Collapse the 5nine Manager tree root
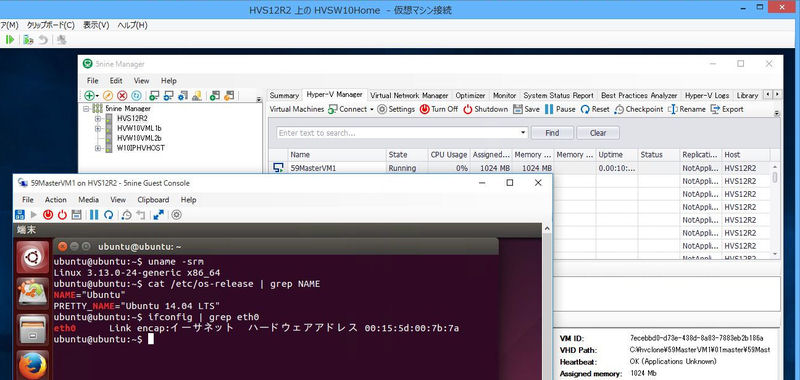The image size is (800, 380). coord(86,109)
